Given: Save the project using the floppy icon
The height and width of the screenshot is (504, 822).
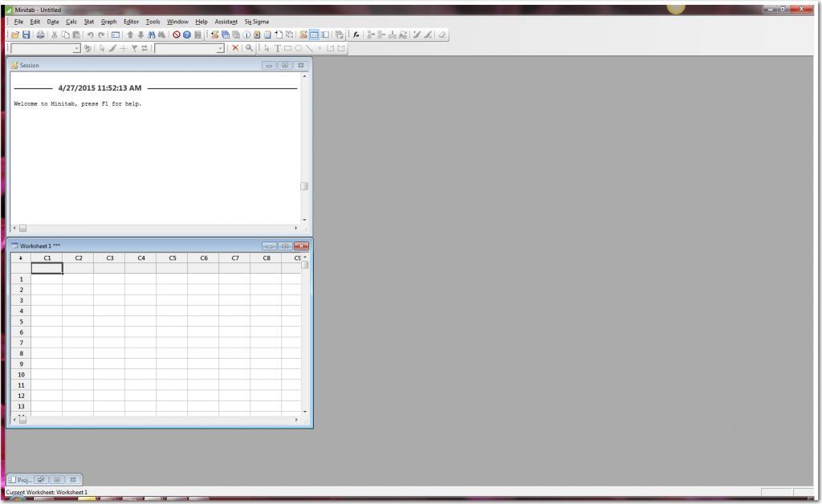Looking at the screenshot, I should [26, 35].
